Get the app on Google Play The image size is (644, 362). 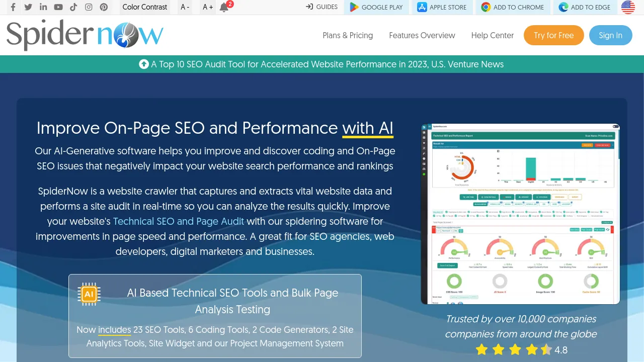pyautogui.click(x=376, y=7)
